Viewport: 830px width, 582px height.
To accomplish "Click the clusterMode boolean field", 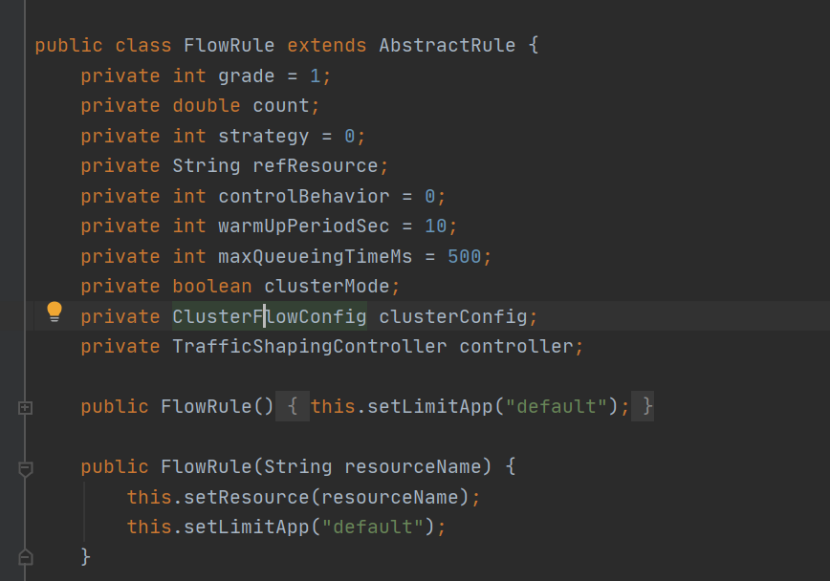I will tap(326, 287).
